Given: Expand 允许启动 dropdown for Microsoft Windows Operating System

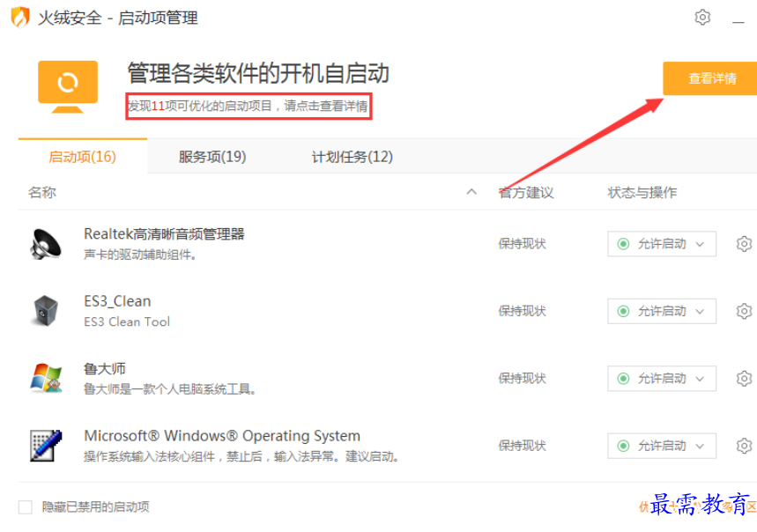Looking at the screenshot, I should (x=662, y=446).
